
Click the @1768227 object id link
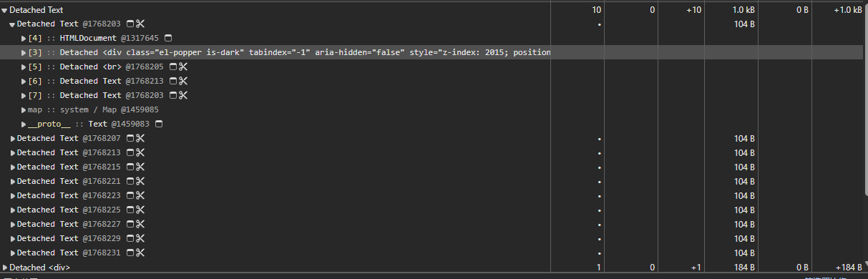[x=102, y=224]
